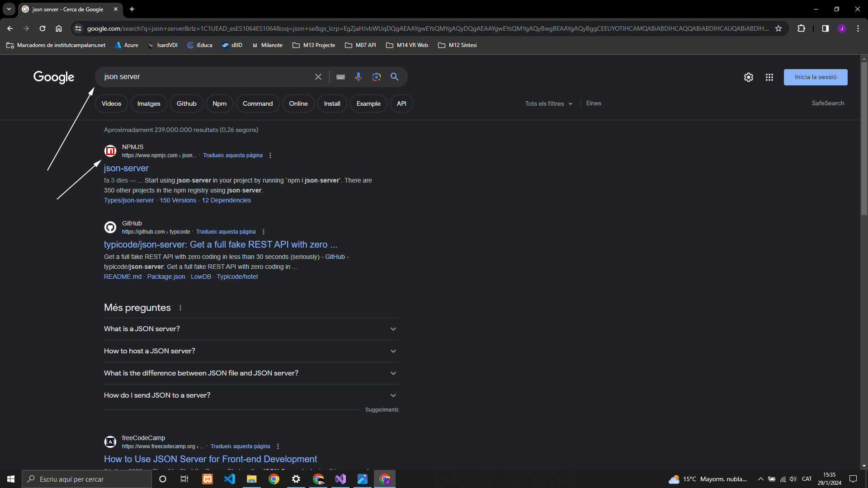Click the voice search microphone icon
The height and width of the screenshot is (488, 868).
tap(358, 77)
